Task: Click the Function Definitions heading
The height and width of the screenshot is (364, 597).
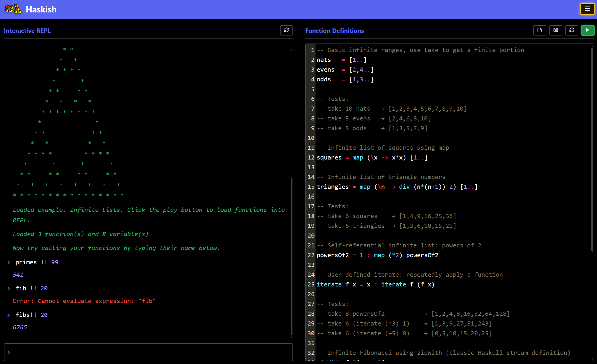Action: pos(334,31)
